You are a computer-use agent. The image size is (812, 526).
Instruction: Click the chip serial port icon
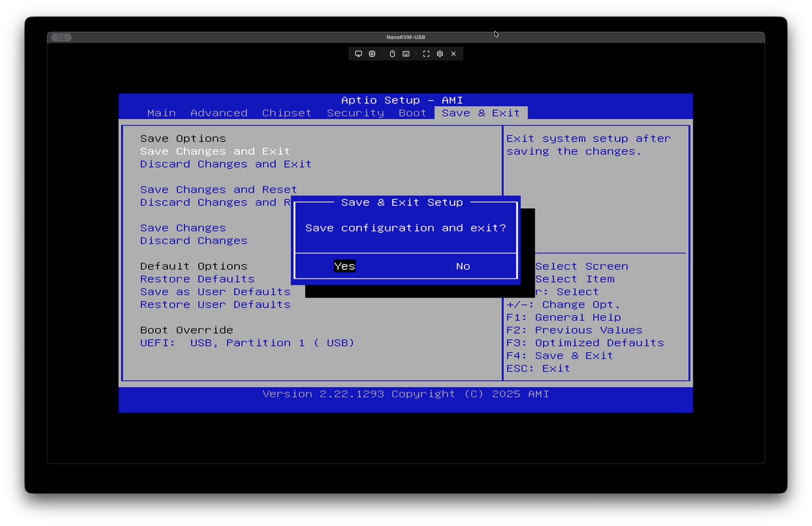372,54
